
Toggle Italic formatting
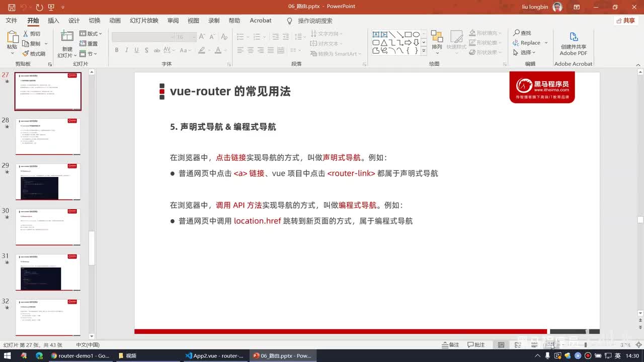pyautogui.click(x=127, y=50)
